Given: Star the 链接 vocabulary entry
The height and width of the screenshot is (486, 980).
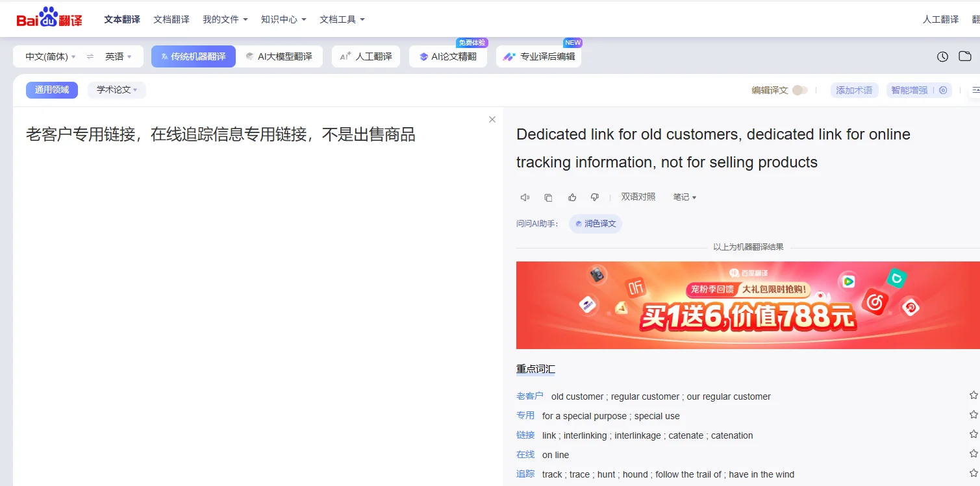Looking at the screenshot, I should coord(974,434).
